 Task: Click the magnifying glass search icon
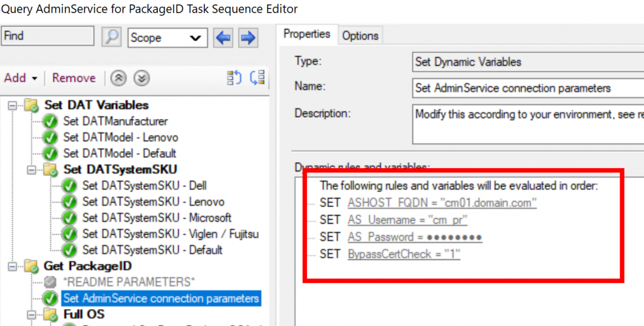click(111, 37)
